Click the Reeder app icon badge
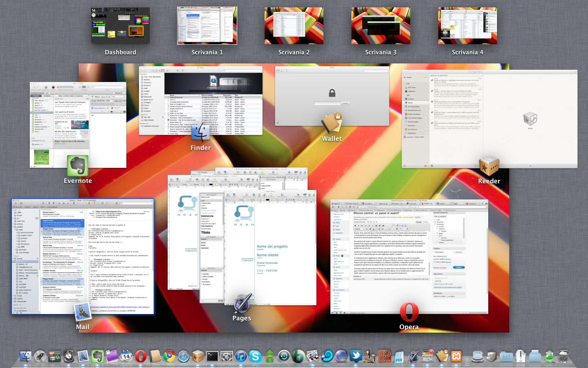 (x=489, y=166)
